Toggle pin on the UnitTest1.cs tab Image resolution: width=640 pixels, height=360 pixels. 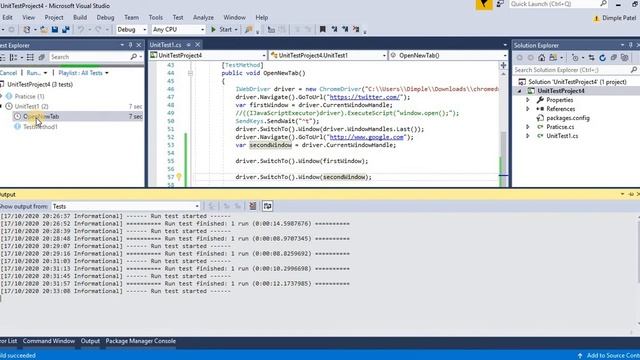(189, 45)
